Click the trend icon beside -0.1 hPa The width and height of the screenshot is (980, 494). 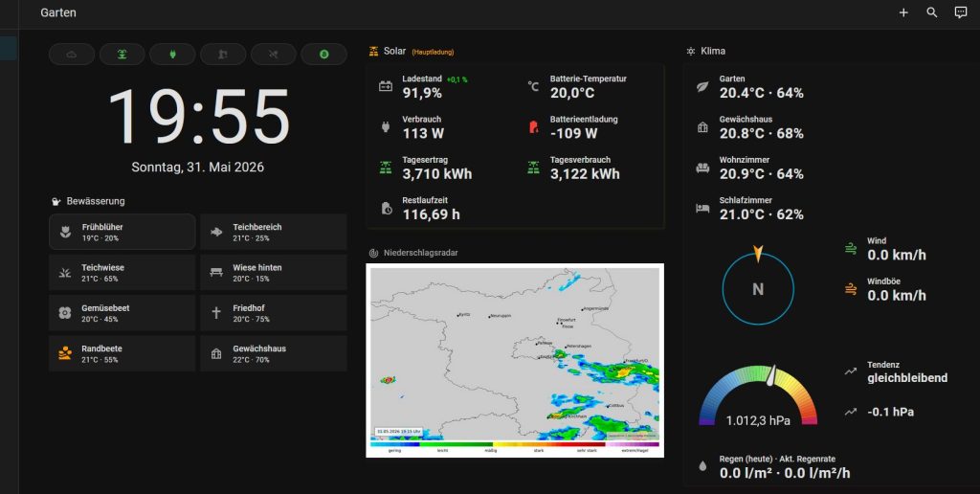click(x=851, y=412)
